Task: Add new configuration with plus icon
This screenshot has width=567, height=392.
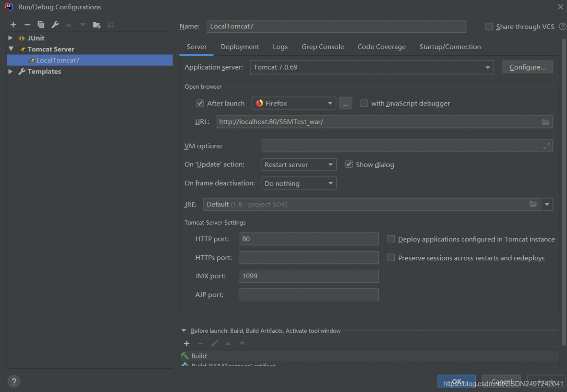Action: point(13,25)
